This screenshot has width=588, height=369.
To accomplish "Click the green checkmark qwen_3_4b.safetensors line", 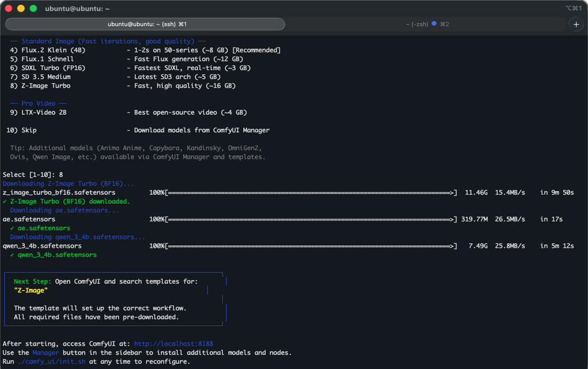I will [x=53, y=255].
